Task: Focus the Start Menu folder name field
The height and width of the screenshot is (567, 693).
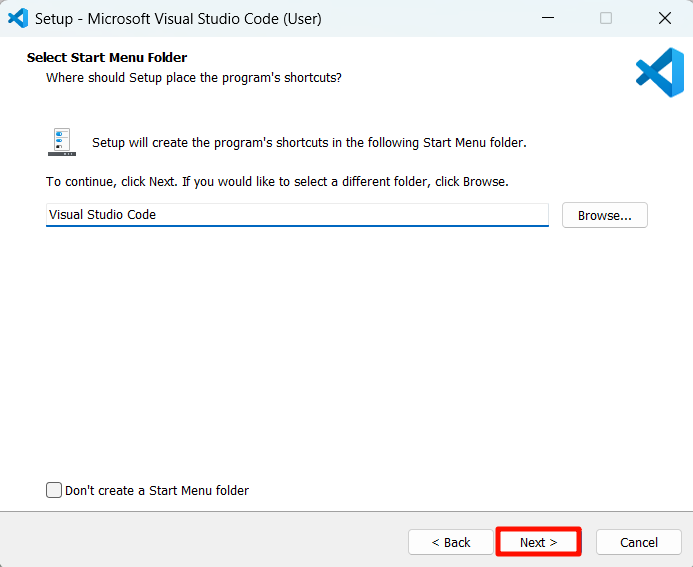Action: point(297,215)
